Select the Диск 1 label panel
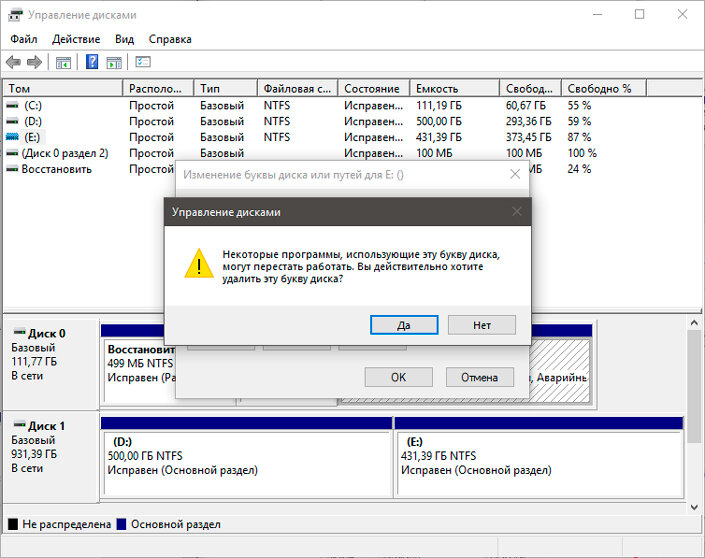This screenshot has height=558, width=705. coord(51,456)
